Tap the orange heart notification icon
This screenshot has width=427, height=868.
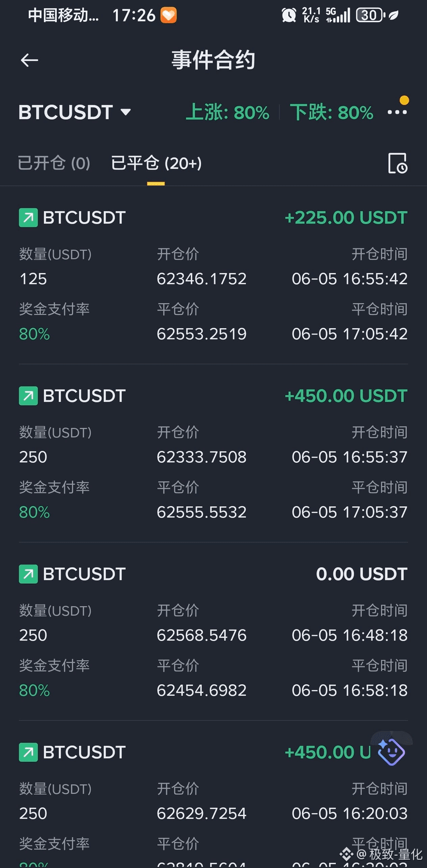pyautogui.click(x=169, y=15)
